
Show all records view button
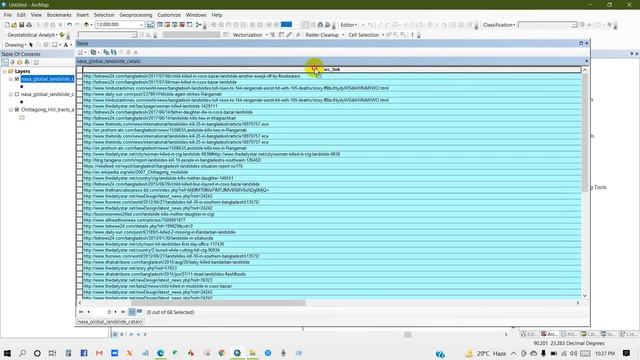click(132, 312)
